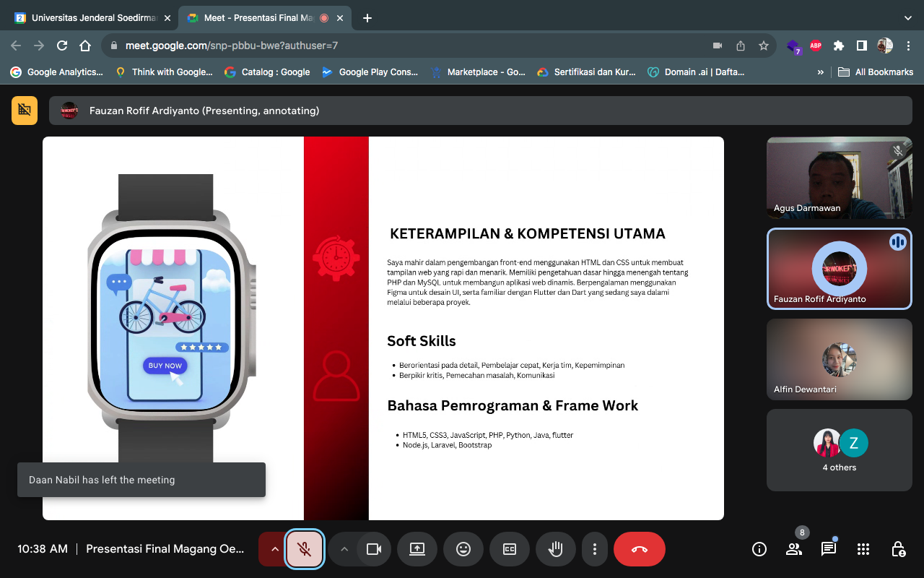Open the more options three-dot menu

pyautogui.click(x=594, y=549)
